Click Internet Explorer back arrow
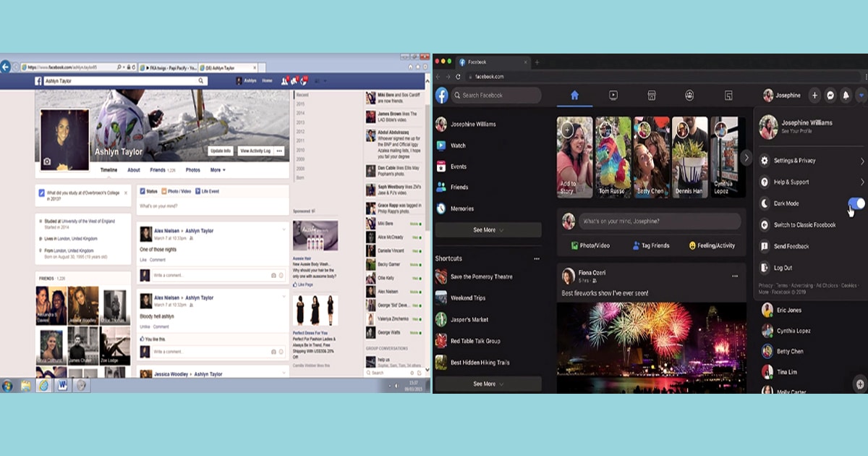This screenshot has width=868, height=456. pyautogui.click(x=6, y=67)
